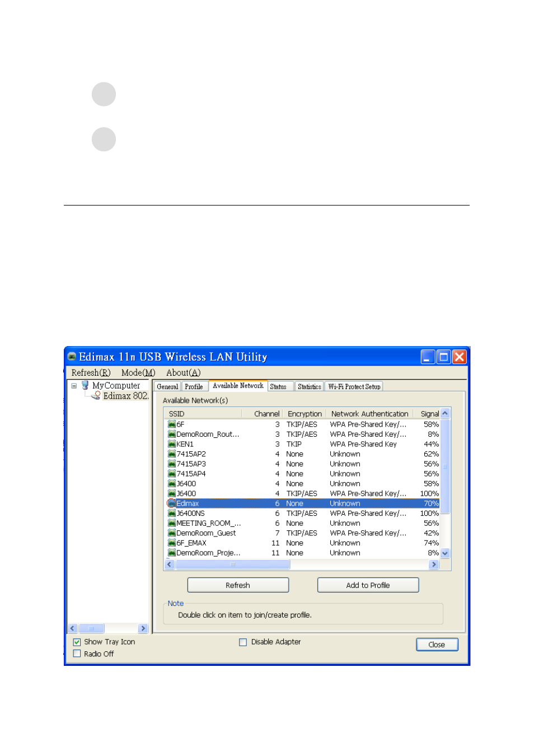Viewport: 534px width, 756px height.
Task: Click icon next to J6400NS network
Action: point(172,513)
